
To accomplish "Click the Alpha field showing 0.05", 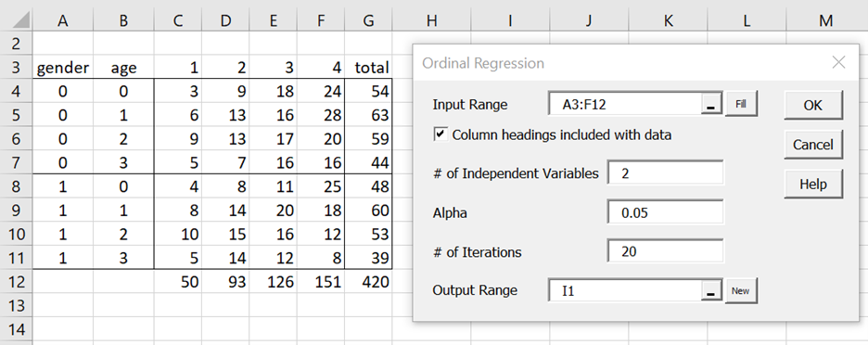I will 665,212.
